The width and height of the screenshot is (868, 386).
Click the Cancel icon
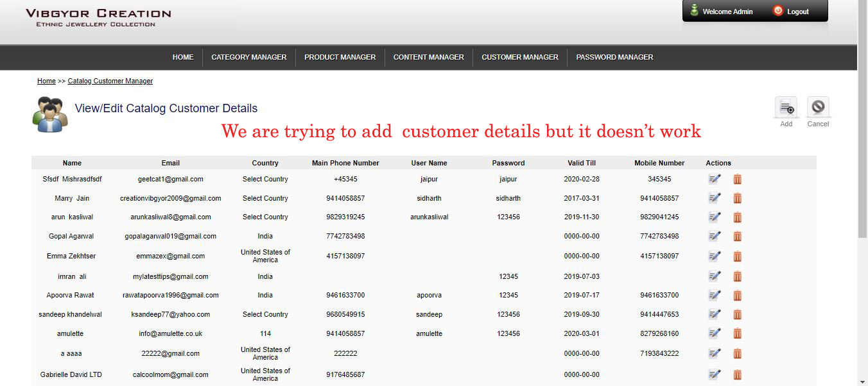click(x=817, y=108)
